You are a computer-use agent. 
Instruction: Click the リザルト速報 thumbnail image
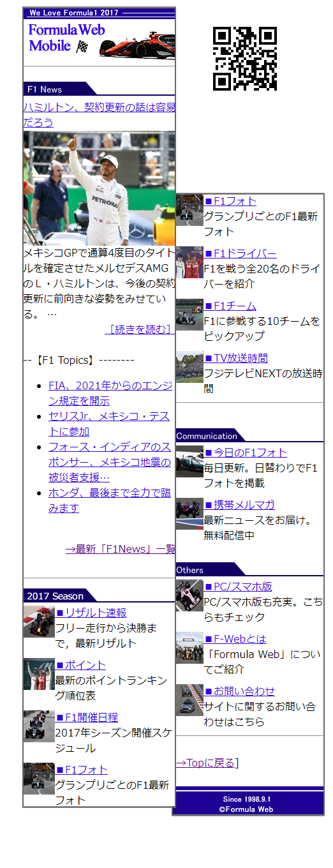tap(39, 622)
